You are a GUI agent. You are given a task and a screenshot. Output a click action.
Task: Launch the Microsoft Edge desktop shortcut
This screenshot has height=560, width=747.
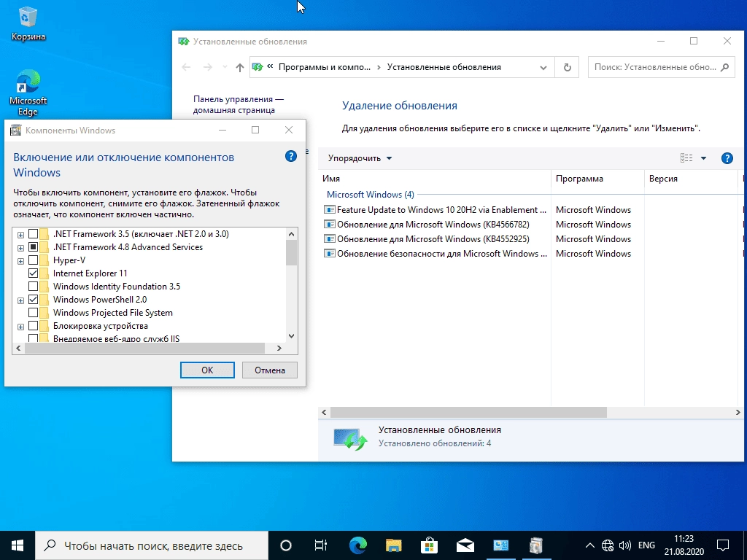click(28, 93)
